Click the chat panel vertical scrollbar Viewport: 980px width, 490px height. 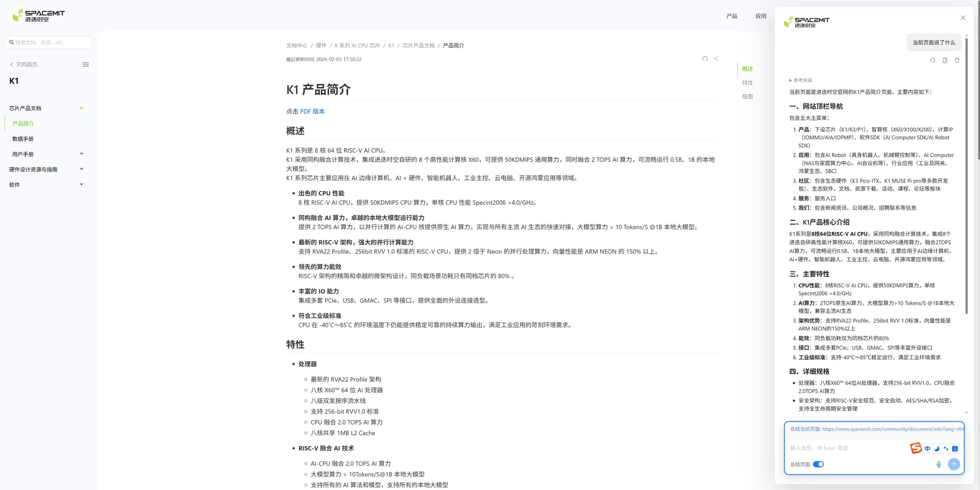tap(966, 102)
